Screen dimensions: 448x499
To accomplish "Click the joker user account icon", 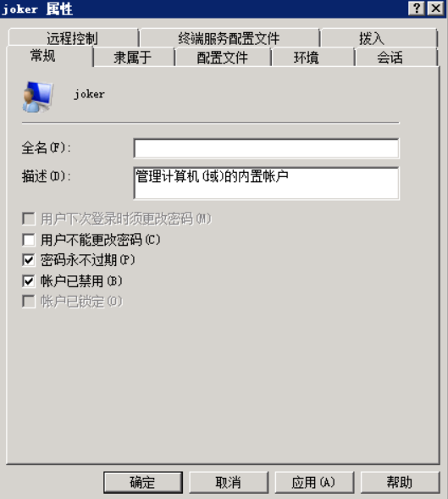I will (x=38, y=97).
